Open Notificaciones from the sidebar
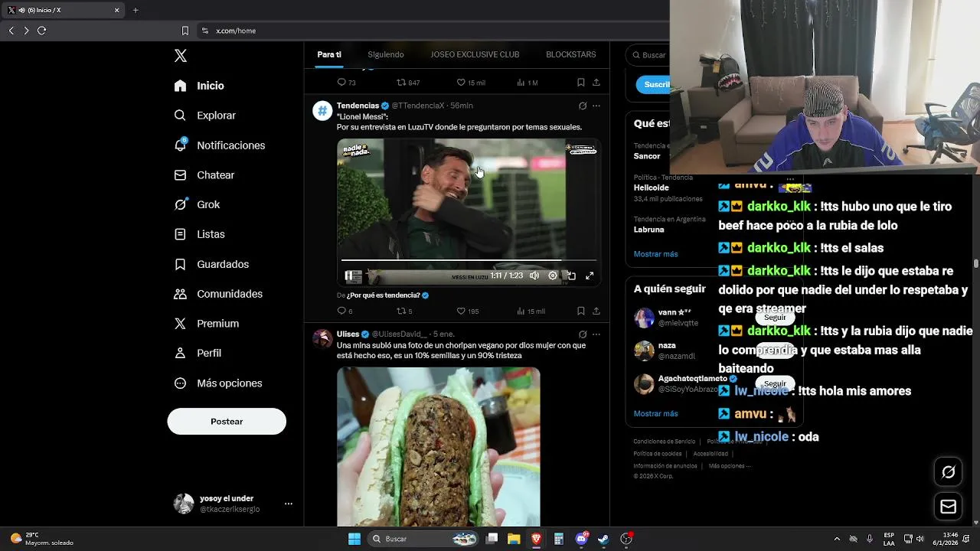The height and width of the screenshot is (551, 980). tap(219, 145)
